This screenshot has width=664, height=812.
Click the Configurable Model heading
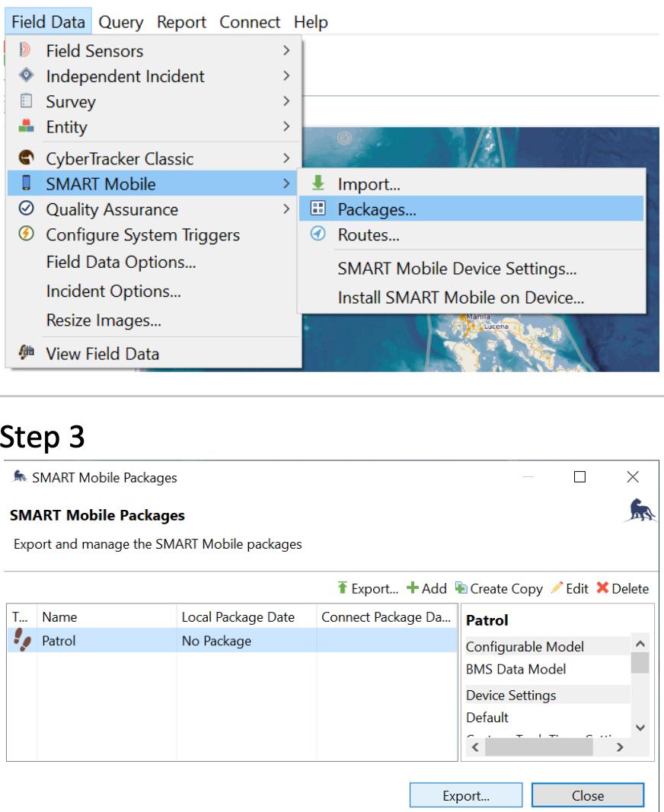click(x=525, y=646)
